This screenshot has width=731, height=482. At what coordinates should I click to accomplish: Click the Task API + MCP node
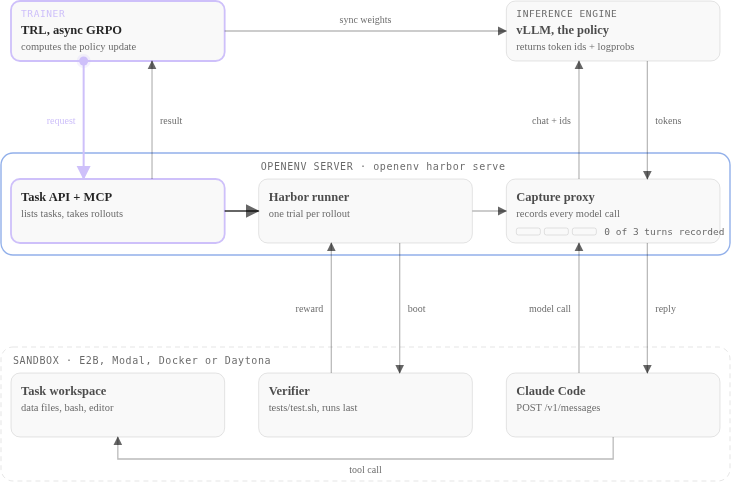pos(118,211)
